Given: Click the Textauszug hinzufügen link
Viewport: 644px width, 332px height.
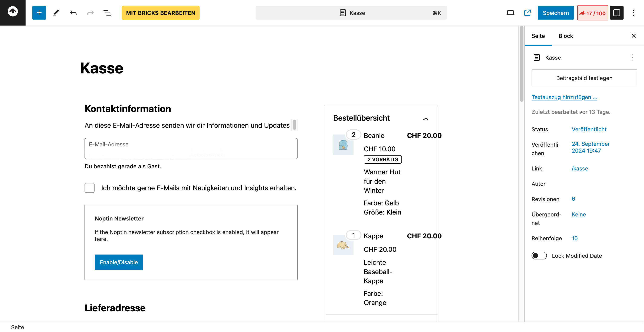Looking at the screenshot, I should coord(564,97).
